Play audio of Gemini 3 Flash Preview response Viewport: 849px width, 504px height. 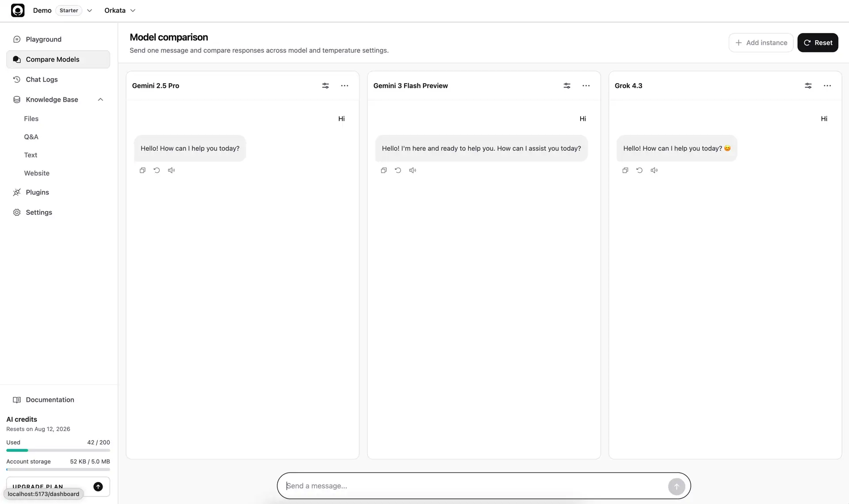(413, 170)
